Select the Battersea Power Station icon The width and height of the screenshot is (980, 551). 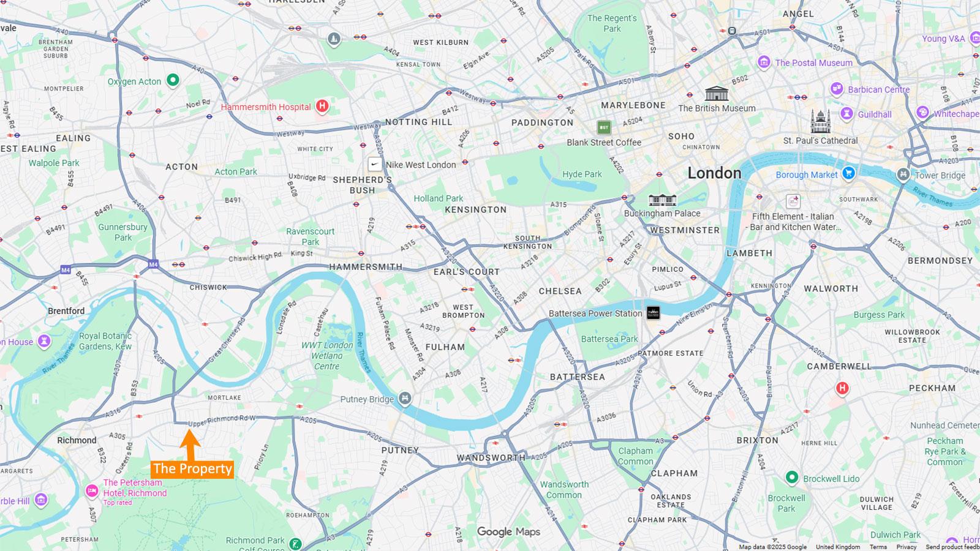653,312
